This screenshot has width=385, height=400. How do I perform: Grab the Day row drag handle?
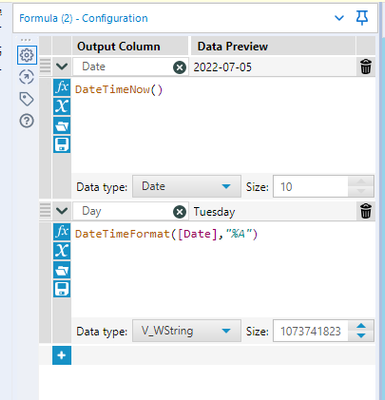pos(45,210)
